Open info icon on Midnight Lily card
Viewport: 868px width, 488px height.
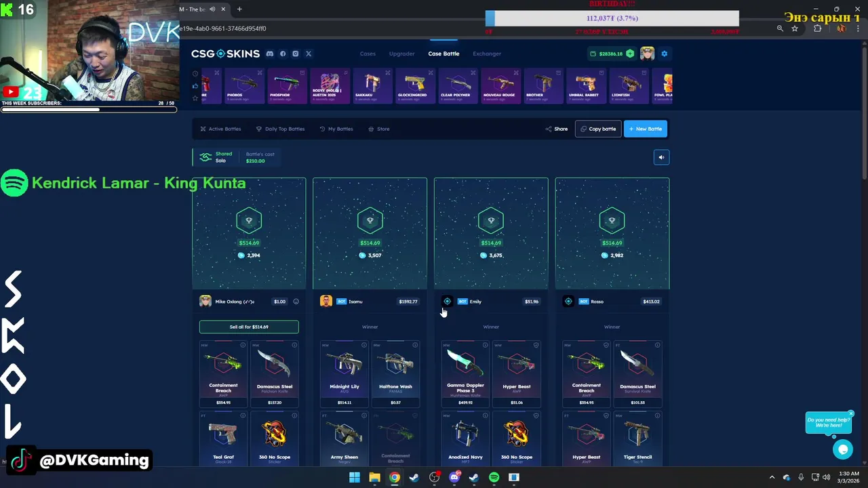point(364,345)
